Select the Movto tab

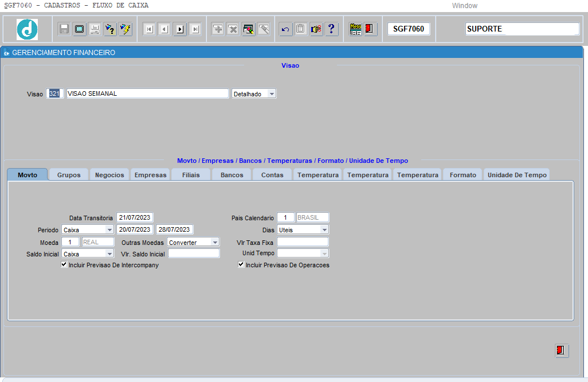tap(28, 175)
